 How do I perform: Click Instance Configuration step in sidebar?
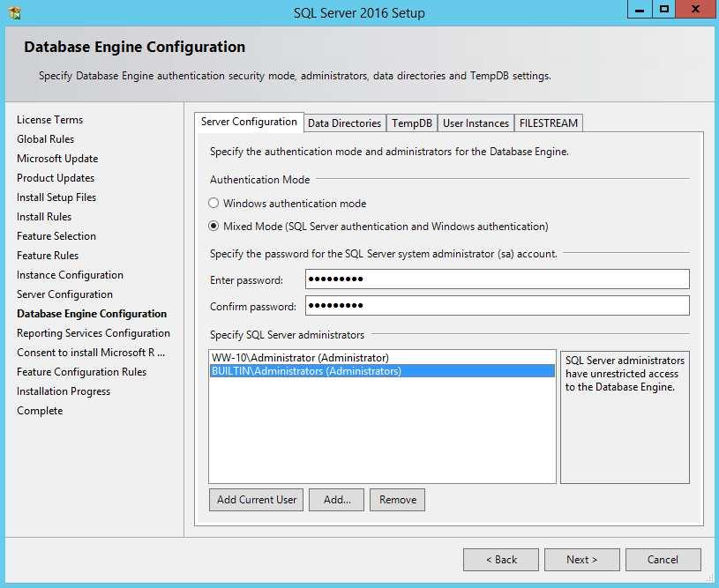coord(71,274)
